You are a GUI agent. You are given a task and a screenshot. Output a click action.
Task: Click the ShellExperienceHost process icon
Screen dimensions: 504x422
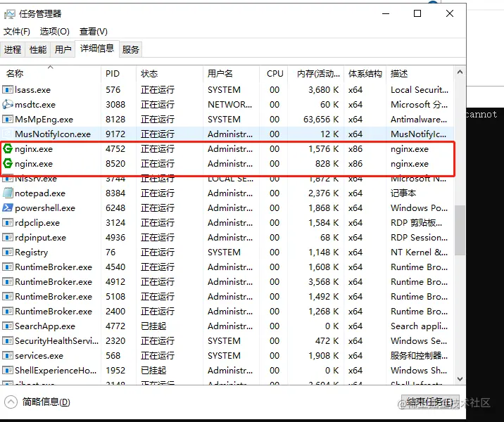pos(8,370)
